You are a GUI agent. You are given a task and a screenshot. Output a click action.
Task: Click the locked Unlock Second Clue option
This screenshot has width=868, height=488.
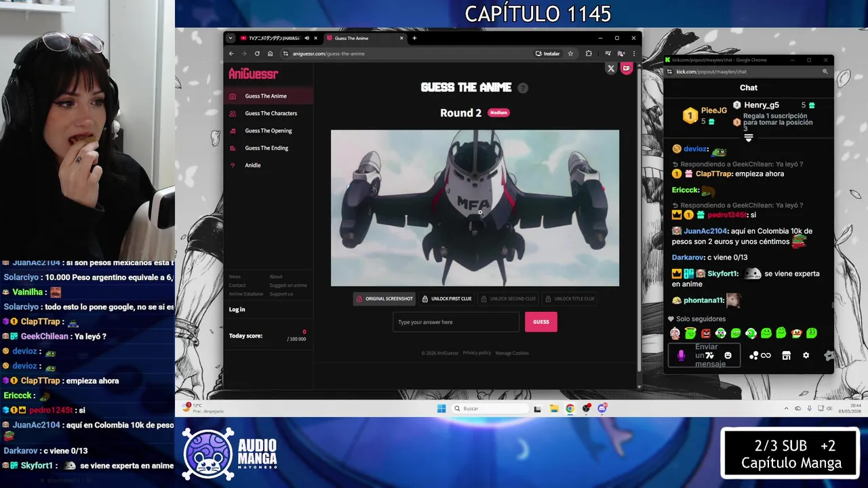pos(508,299)
